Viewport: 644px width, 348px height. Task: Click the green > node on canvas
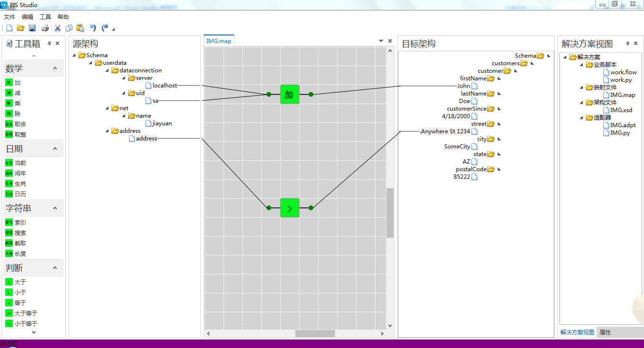pos(290,208)
